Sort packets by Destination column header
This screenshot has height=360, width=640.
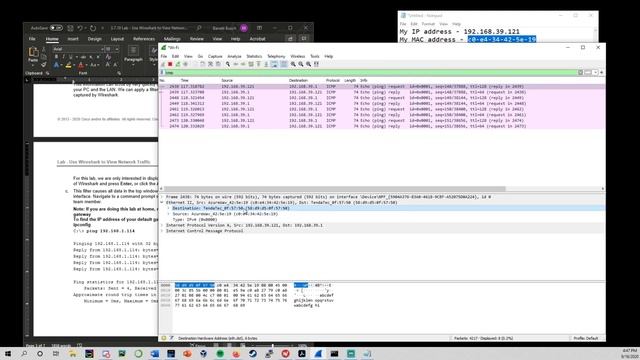pyautogui.click(x=298, y=80)
